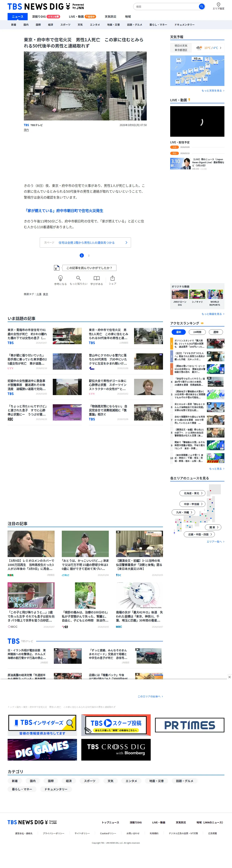Open the レミオロメン 3月9日 featured article

31,554
